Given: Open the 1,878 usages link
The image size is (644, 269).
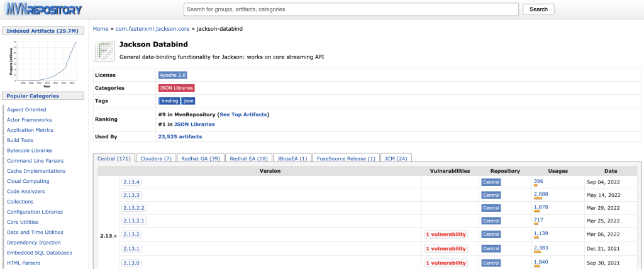Looking at the screenshot, I should [541, 207].
